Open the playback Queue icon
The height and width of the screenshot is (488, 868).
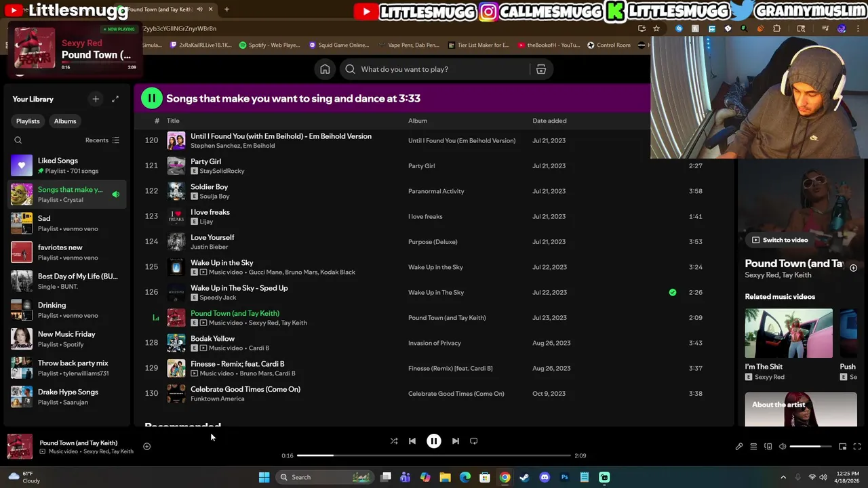point(753,447)
